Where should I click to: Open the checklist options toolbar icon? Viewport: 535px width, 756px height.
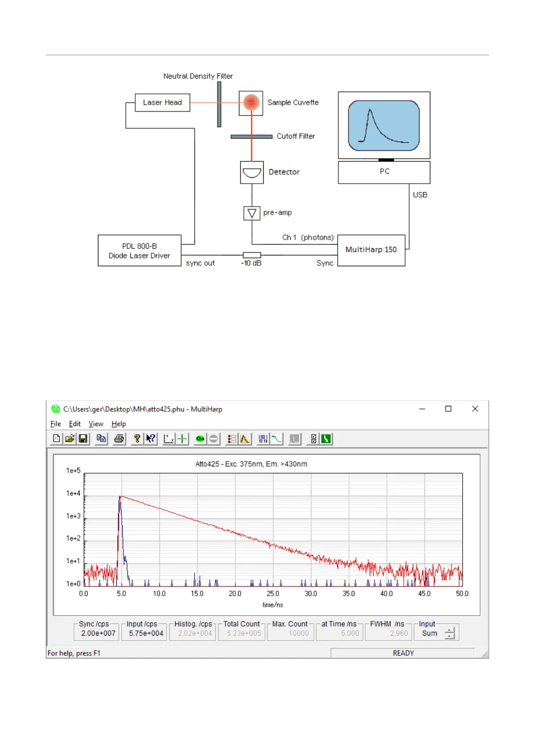[x=313, y=439]
